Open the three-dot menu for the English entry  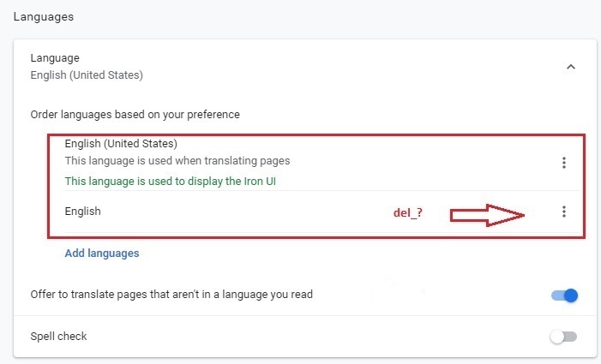(x=564, y=212)
